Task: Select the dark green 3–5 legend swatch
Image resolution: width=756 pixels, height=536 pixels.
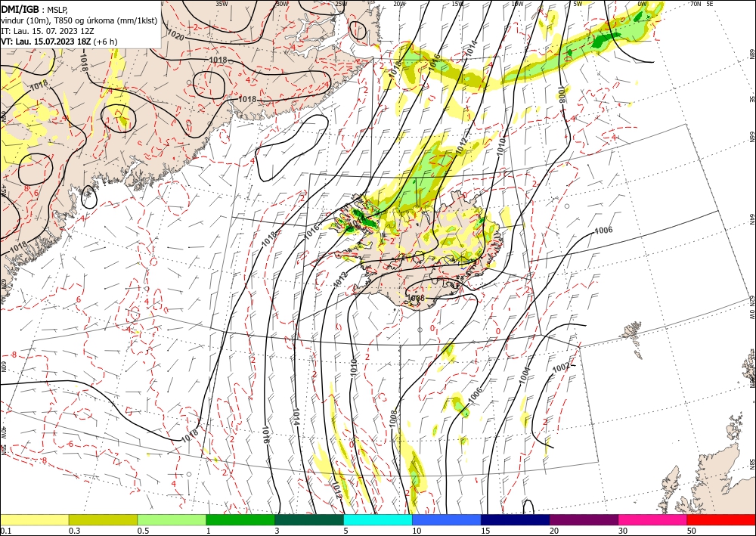Action: 309,520
